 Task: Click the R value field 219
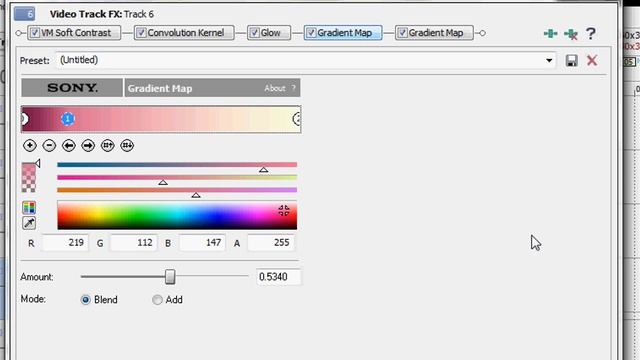click(65, 243)
